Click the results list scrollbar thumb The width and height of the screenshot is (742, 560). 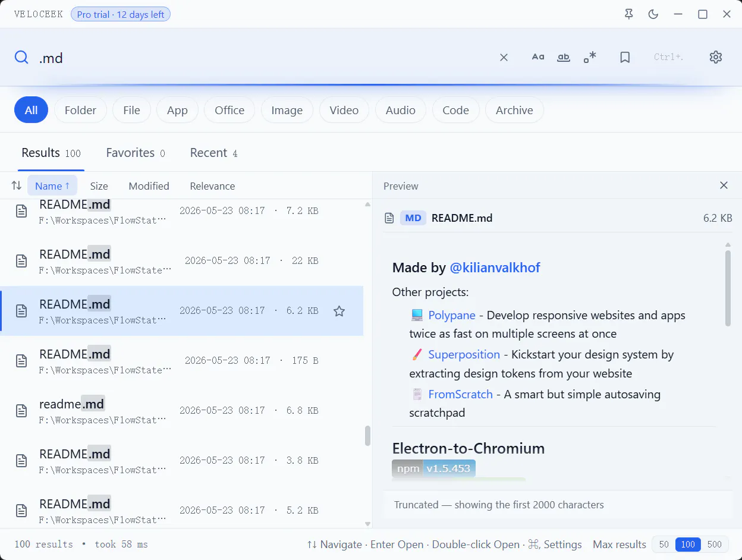[x=367, y=436]
